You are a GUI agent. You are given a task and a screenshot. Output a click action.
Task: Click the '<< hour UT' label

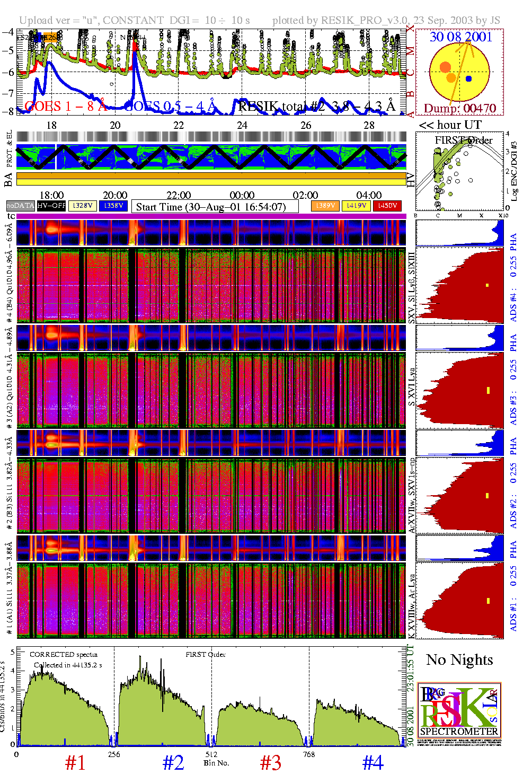point(450,125)
